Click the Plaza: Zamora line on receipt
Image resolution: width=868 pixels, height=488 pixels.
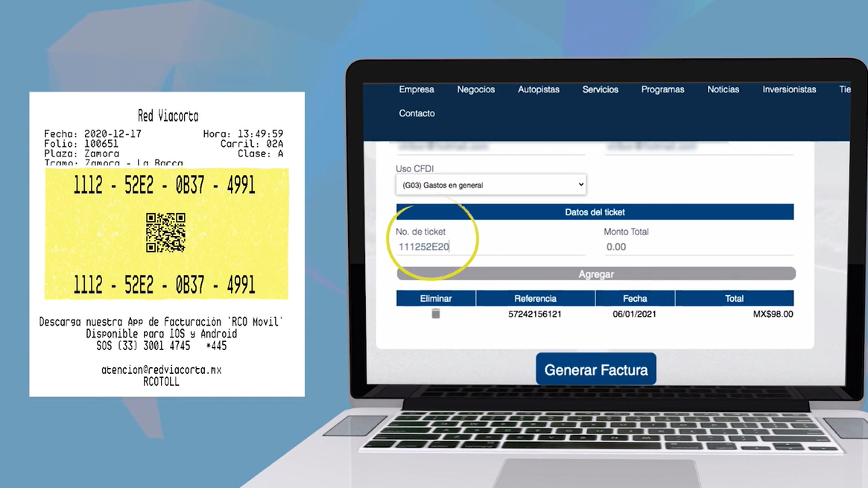[x=81, y=153]
